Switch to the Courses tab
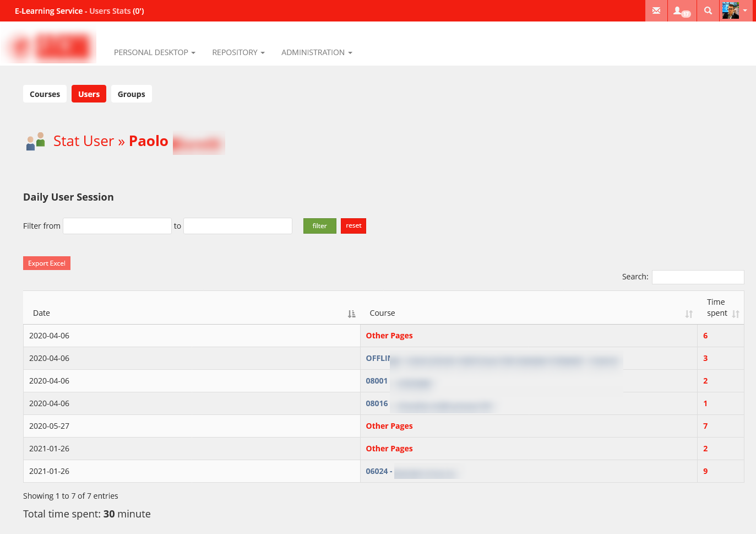 (45, 94)
